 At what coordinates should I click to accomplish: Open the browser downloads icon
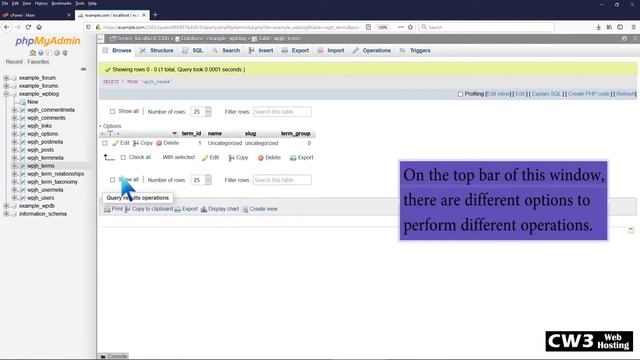tap(598, 27)
